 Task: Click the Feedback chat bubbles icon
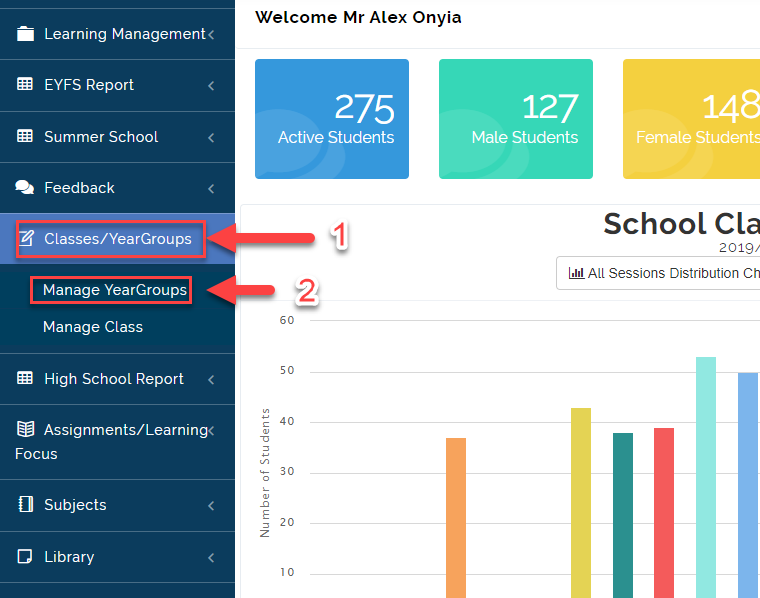pos(25,188)
